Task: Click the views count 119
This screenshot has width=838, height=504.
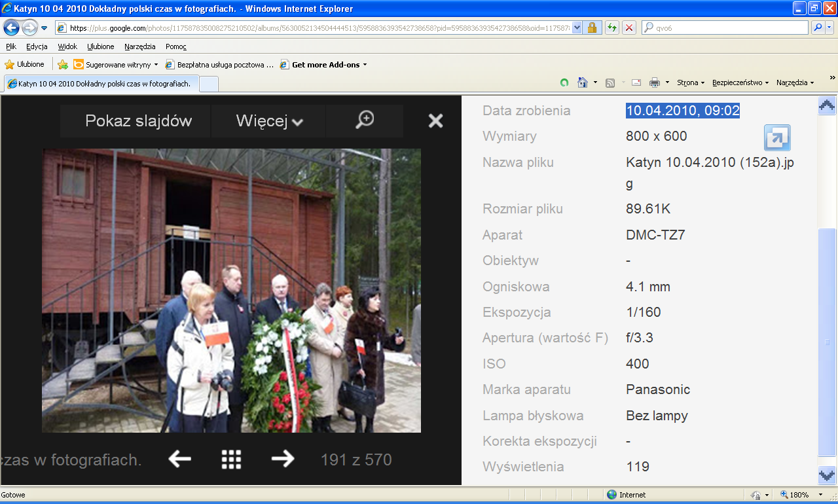Action: 638,467
